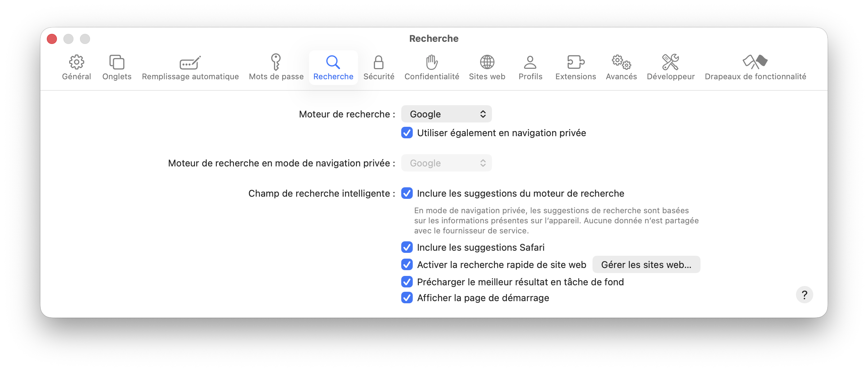The height and width of the screenshot is (371, 868).
Task: Open the Sites web globe icon
Action: click(x=487, y=62)
